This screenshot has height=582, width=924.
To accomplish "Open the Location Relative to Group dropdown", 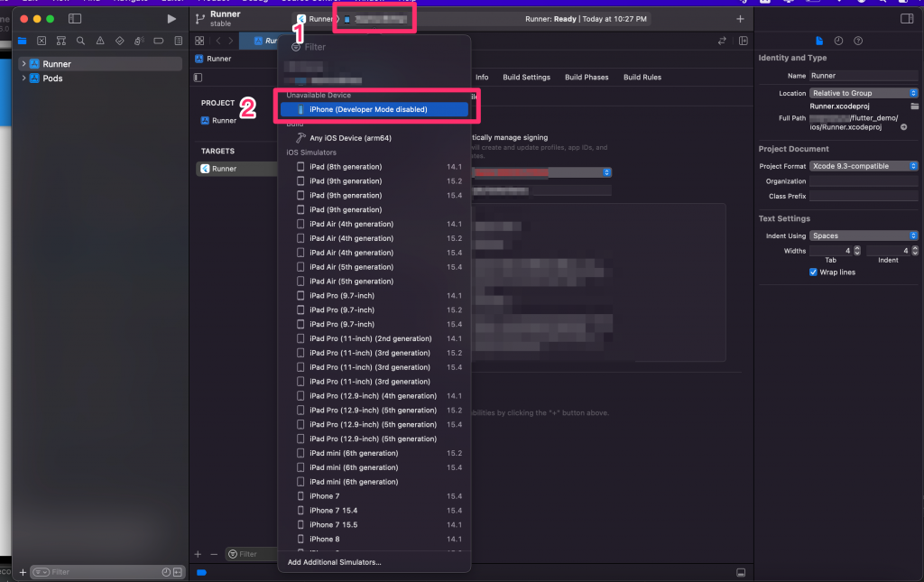I will 864,93.
